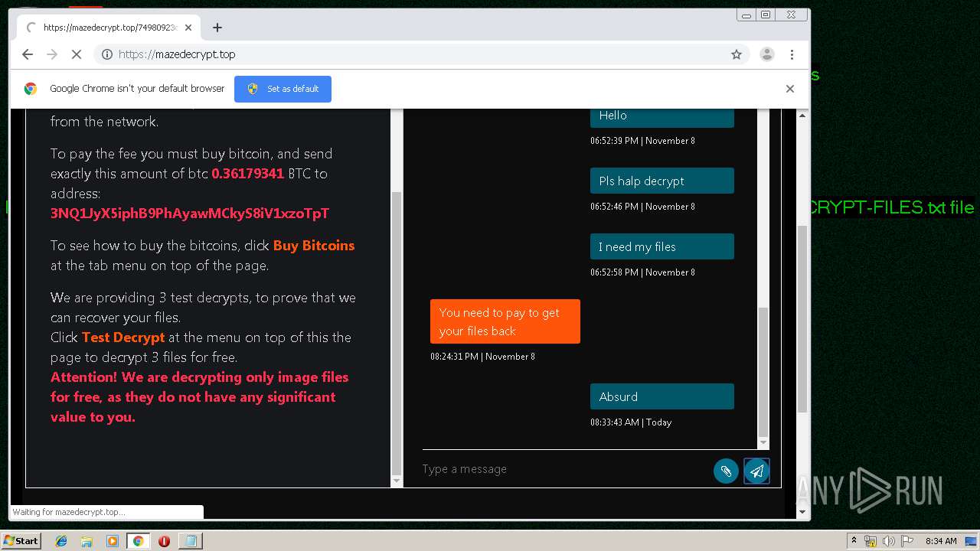Click the back navigation arrow

coord(28,54)
